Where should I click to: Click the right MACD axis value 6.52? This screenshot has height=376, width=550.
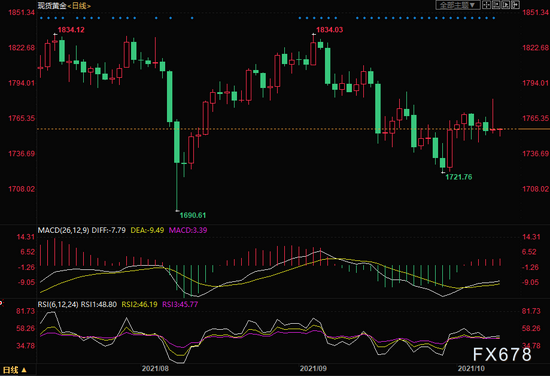(529, 252)
